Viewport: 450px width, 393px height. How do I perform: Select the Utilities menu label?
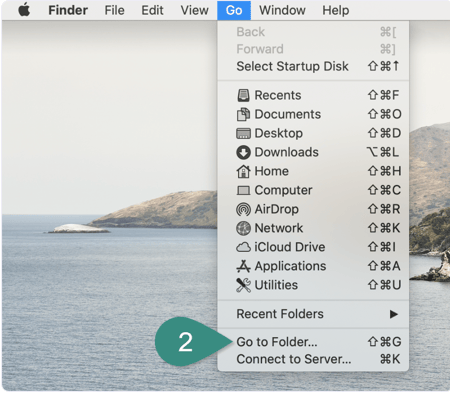(276, 285)
